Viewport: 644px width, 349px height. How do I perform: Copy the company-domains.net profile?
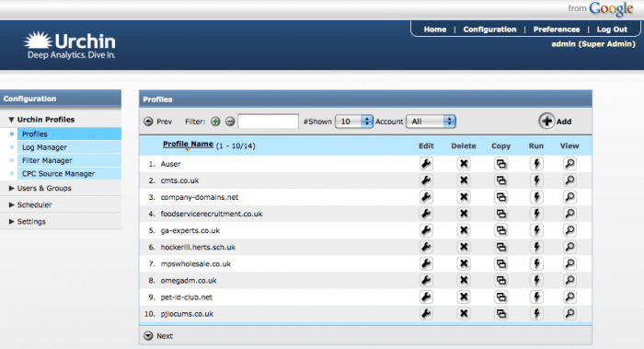point(501,197)
